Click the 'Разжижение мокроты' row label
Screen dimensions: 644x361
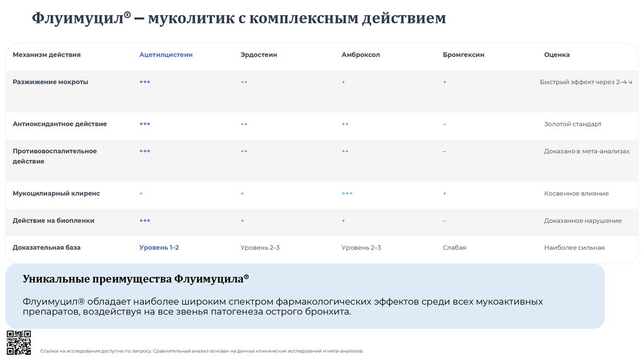pyautogui.click(x=50, y=82)
